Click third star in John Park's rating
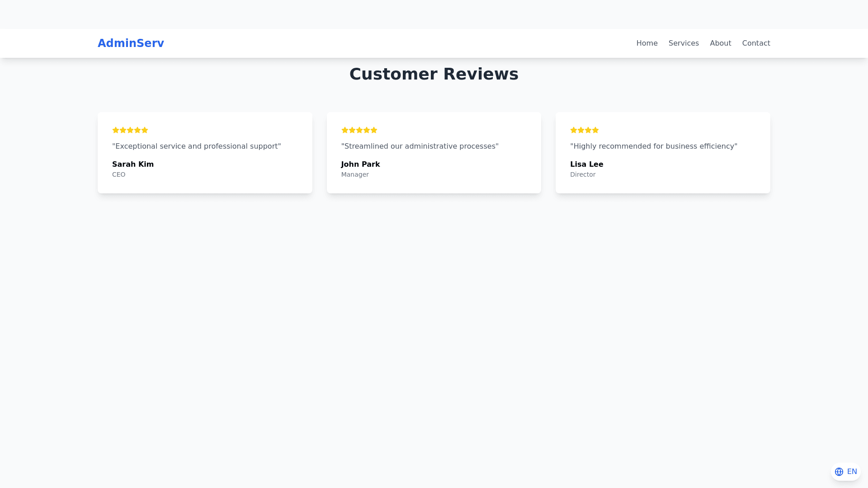868x488 pixels. (x=359, y=130)
